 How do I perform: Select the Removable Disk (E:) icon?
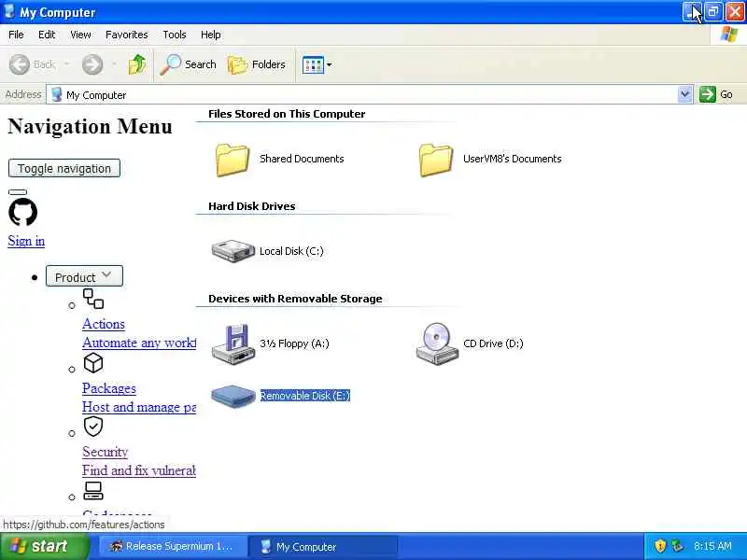[233, 396]
